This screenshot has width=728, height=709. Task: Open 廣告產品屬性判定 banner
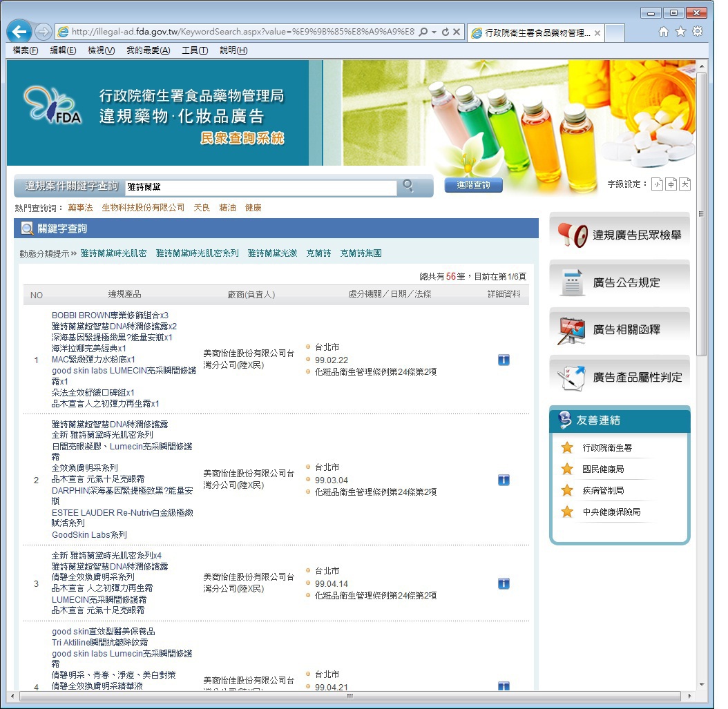click(620, 377)
